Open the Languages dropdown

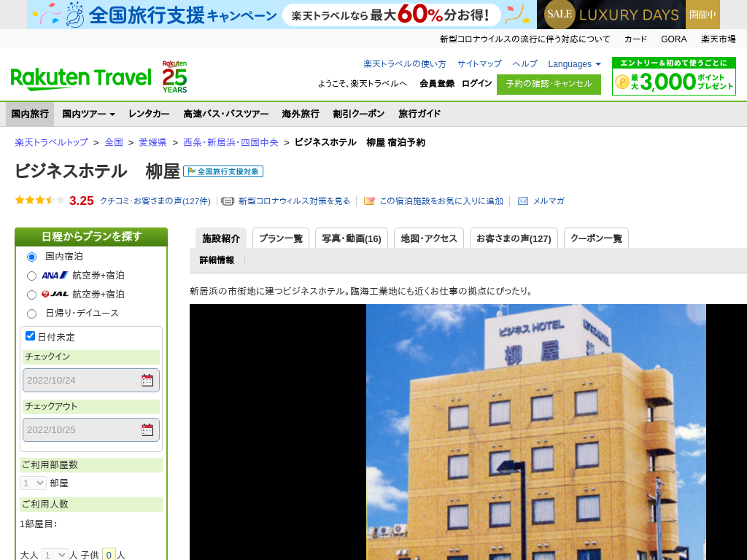tap(574, 64)
